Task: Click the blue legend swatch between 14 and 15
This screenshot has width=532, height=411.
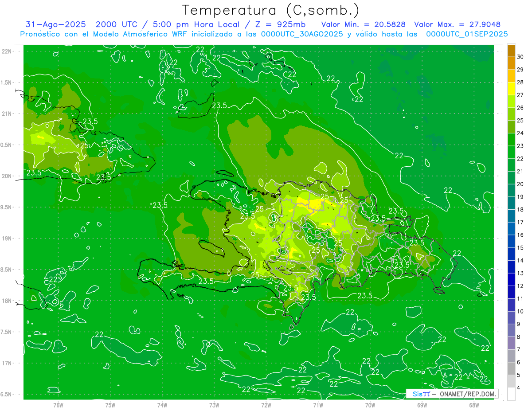Action: tap(512, 254)
